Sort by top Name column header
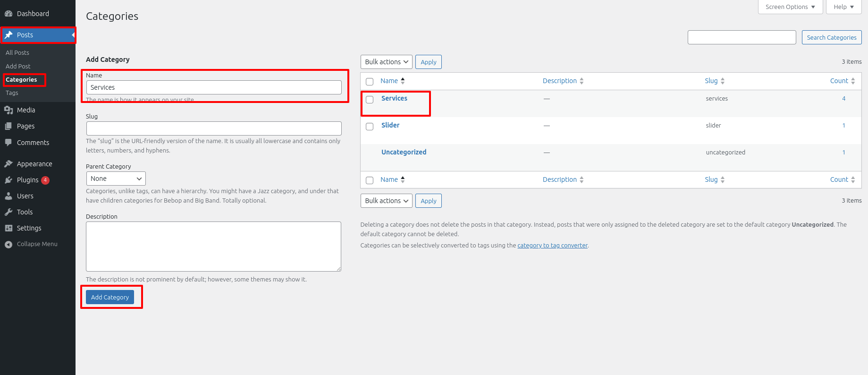This screenshot has width=868, height=375. (389, 81)
